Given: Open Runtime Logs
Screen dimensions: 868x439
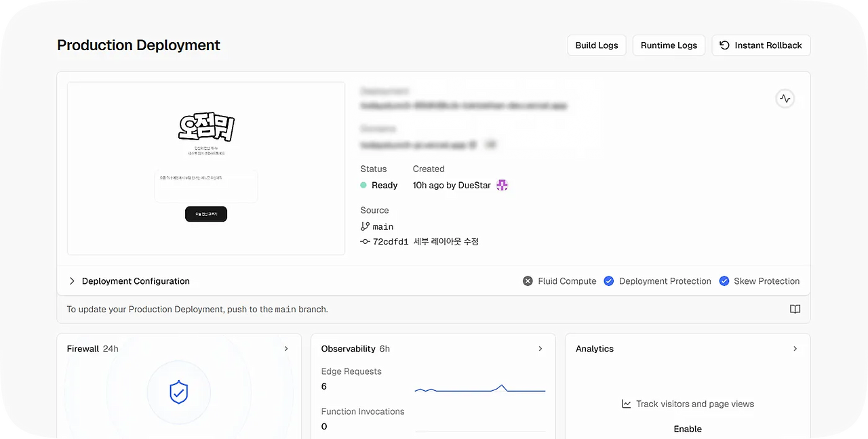Looking at the screenshot, I should (669, 45).
